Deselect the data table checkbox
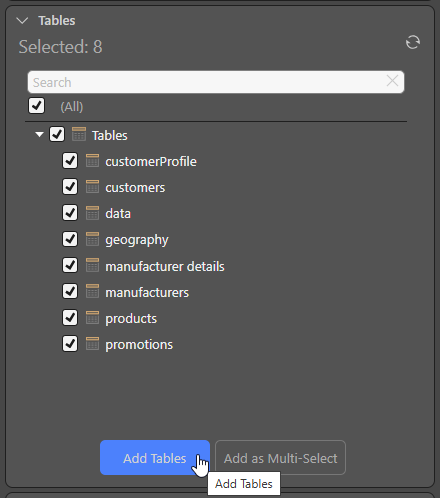The image size is (440, 498). click(x=70, y=213)
